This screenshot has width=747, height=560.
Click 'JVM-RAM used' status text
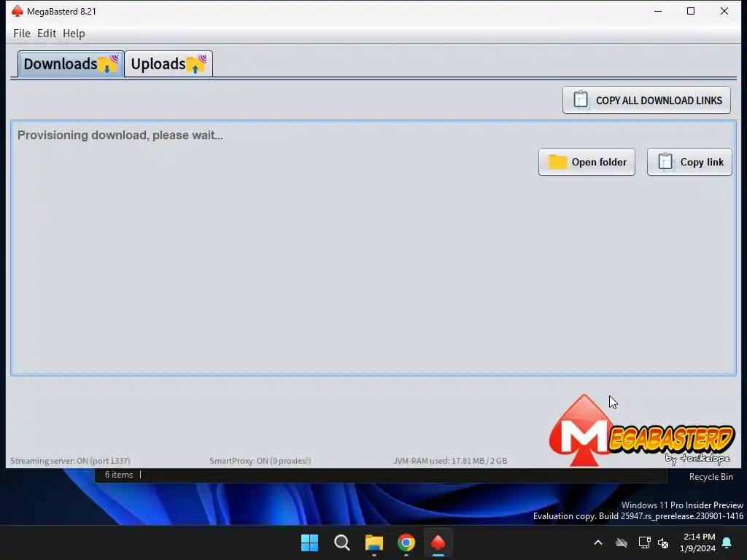point(450,461)
